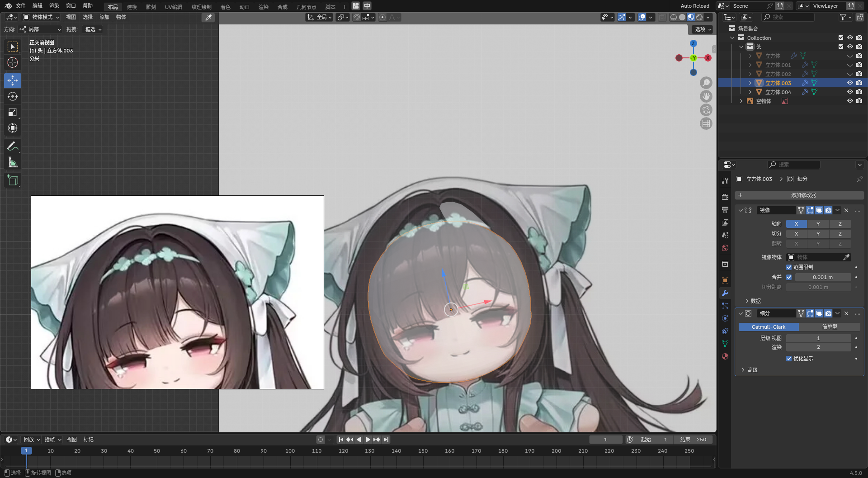Image resolution: width=868 pixels, height=478 pixels.
Task: Click the 添加修改器 button
Action: tap(803, 195)
